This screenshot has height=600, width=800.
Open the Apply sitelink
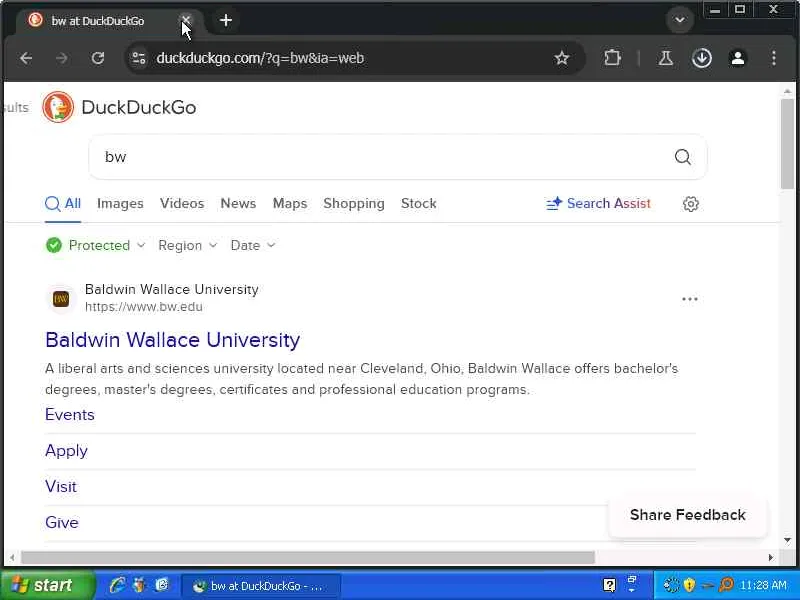point(66,451)
